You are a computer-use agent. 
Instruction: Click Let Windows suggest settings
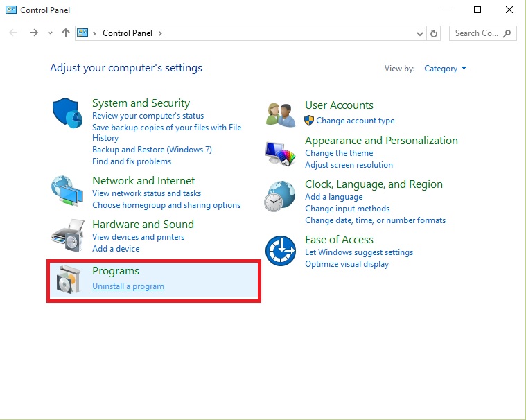[359, 252]
